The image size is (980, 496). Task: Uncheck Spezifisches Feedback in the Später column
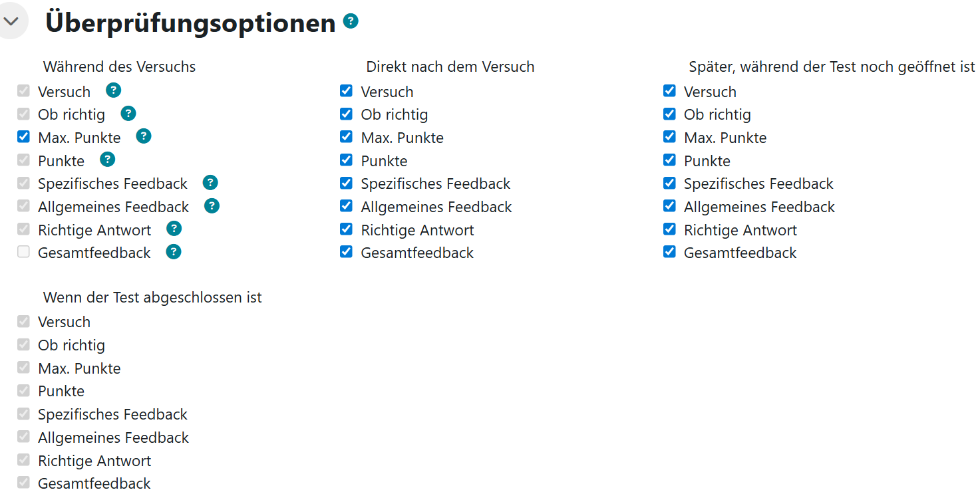(669, 183)
